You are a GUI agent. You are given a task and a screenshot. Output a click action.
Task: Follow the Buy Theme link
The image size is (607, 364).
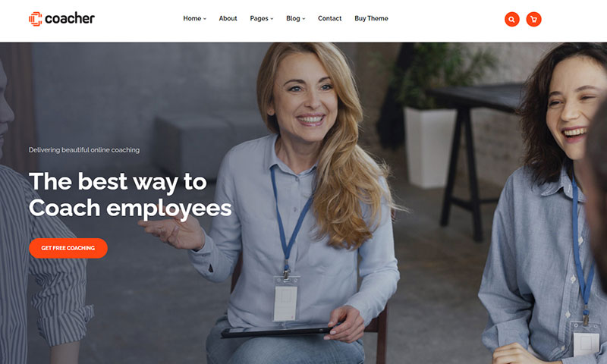coord(371,18)
